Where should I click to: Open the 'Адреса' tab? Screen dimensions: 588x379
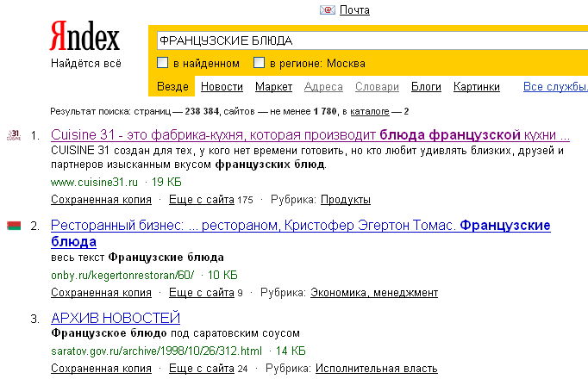[323, 86]
